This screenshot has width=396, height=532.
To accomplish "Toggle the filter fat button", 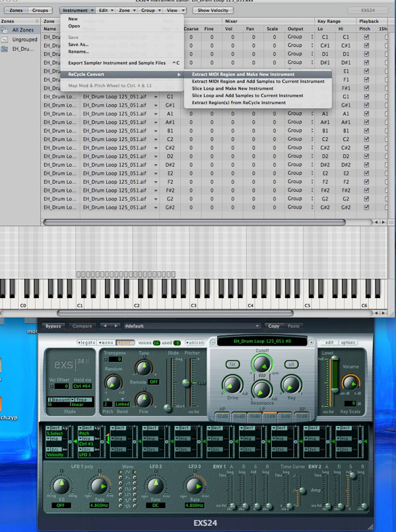I will pyautogui.click(x=232, y=365).
